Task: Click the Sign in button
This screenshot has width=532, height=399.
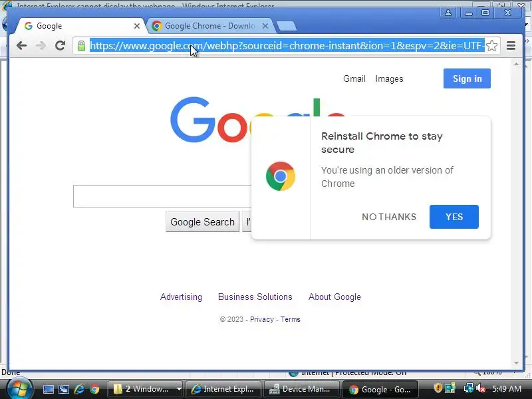Action: 467,78
